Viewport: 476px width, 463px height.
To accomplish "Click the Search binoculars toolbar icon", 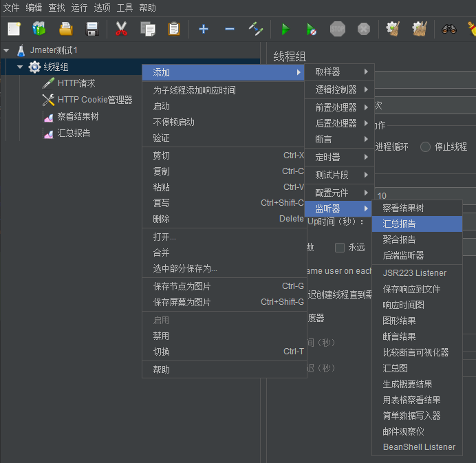I will tap(449, 29).
